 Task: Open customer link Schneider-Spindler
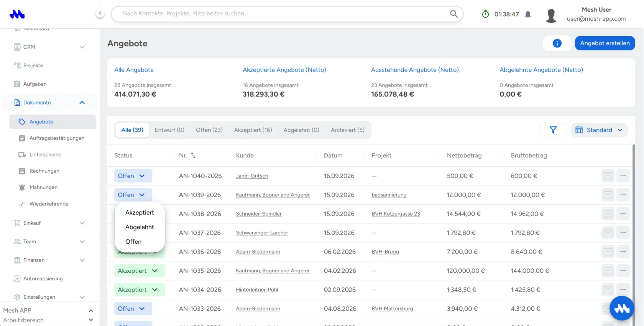tap(259, 214)
